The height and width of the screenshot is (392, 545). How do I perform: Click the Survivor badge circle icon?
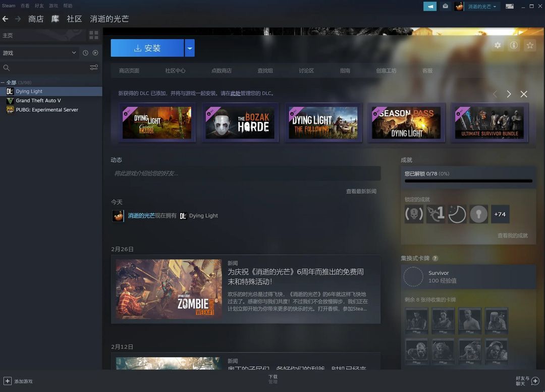tap(413, 276)
